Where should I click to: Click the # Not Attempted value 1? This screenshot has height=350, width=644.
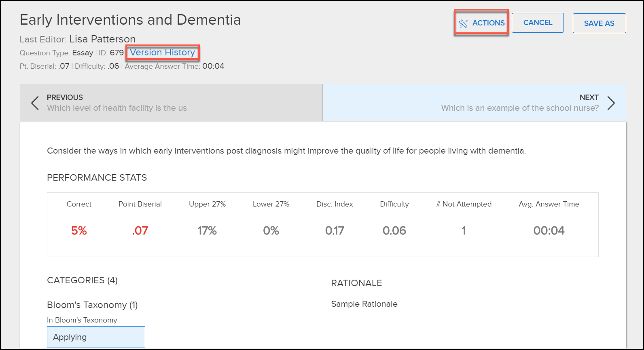point(464,231)
